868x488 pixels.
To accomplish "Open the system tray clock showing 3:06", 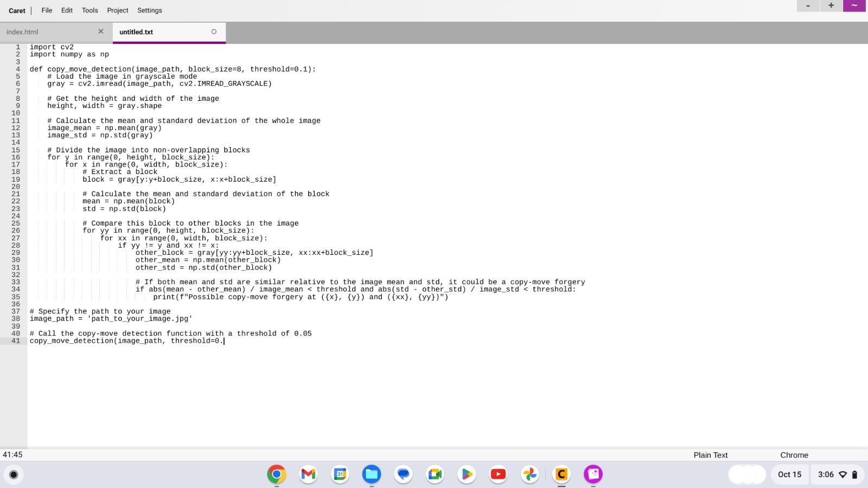I will [826, 474].
